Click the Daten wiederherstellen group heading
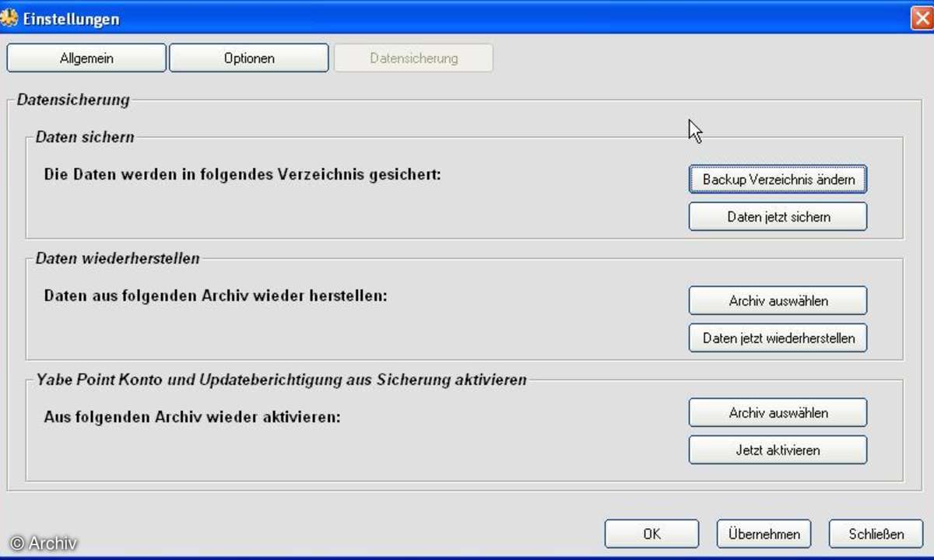Image resolution: width=934 pixels, height=560 pixels. pos(118,258)
